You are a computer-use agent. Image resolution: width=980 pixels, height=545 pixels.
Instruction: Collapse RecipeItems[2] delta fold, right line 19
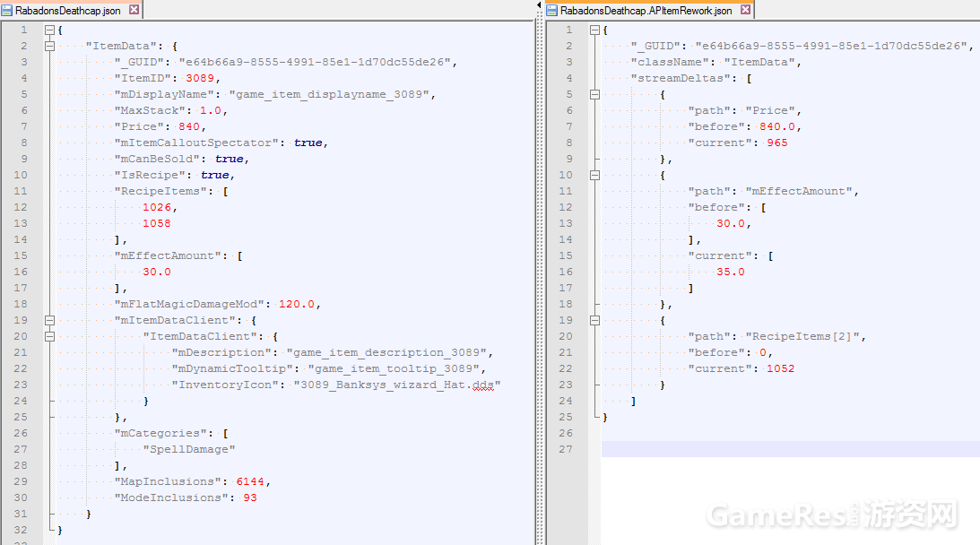pyautogui.click(x=594, y=320)
